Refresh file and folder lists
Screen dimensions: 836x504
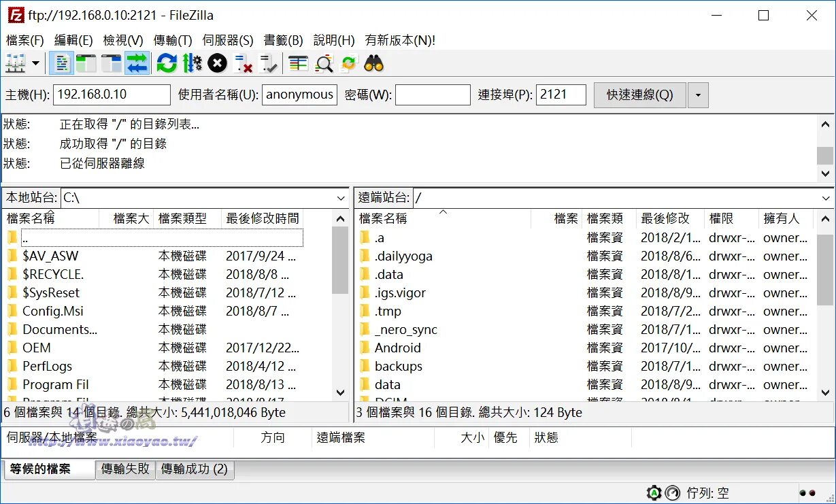click(167, 64)
